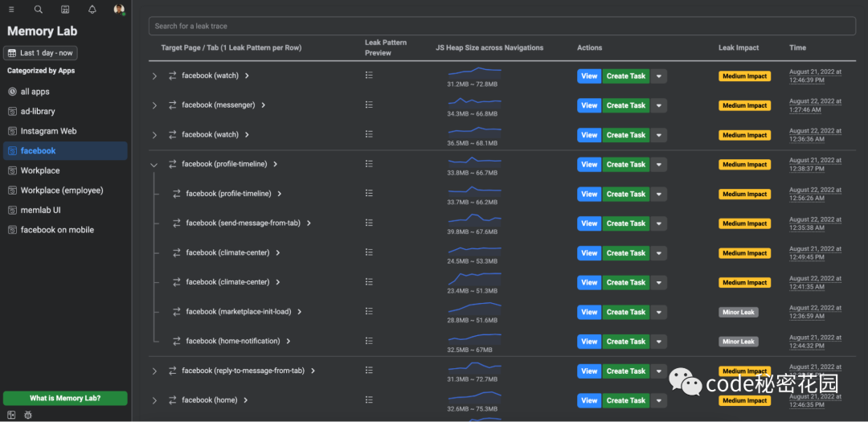Expand the facebook (watch) row with 31.2MB heap
Viewport: 868px width, 422px height.
coord(154,76)
